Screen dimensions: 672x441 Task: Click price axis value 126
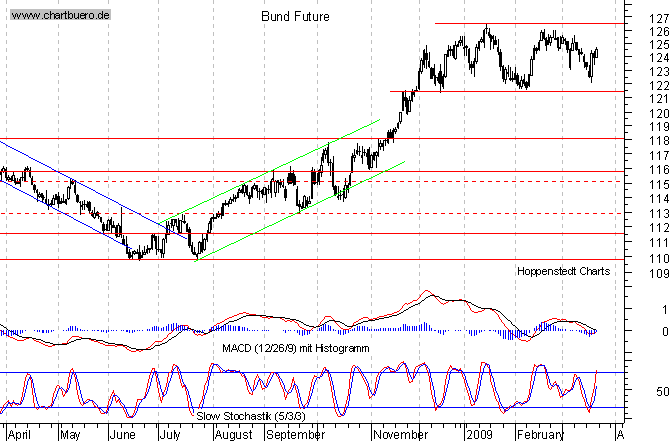tap(659, 32)
